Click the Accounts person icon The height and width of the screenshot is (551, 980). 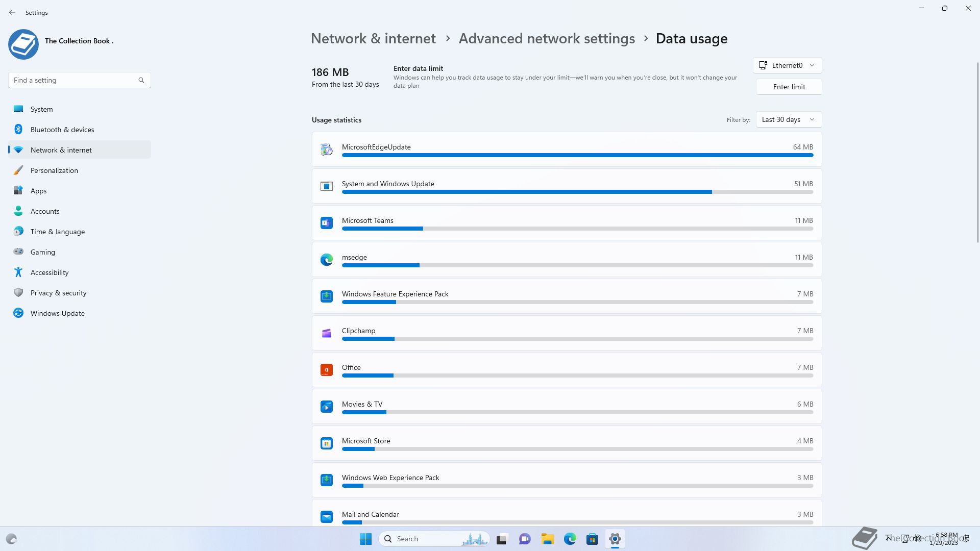pos(18,211)
